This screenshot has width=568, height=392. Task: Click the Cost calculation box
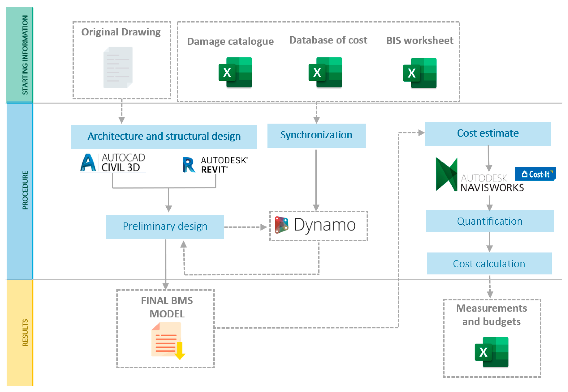(489, 263)
